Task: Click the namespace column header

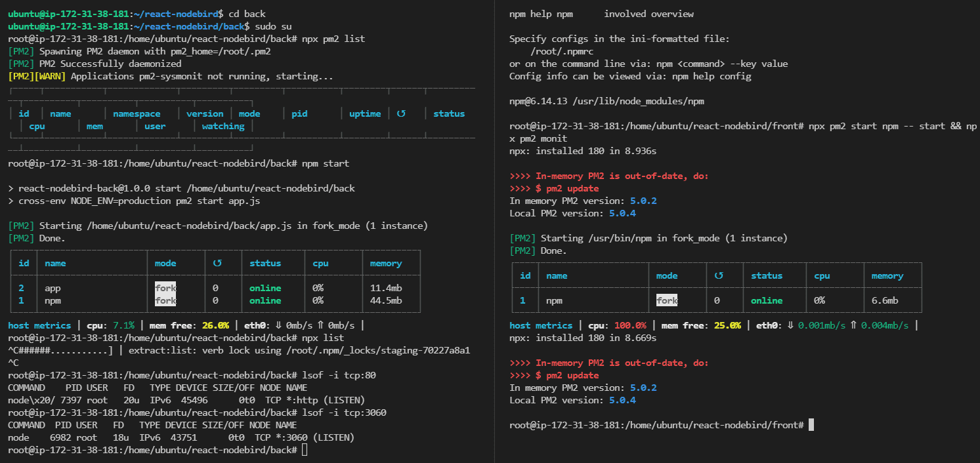Action: point(137,113)
